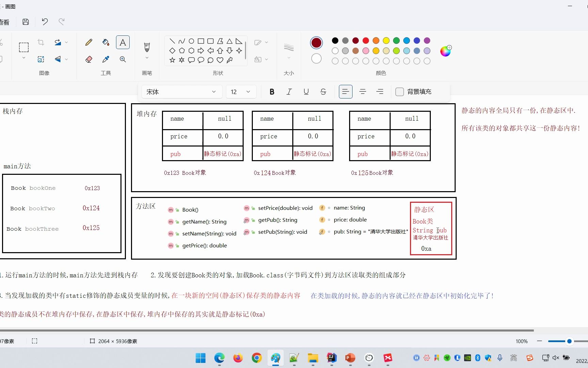588x368 pixels.
Task: Pick the purple color swatch
Action: 427,41
